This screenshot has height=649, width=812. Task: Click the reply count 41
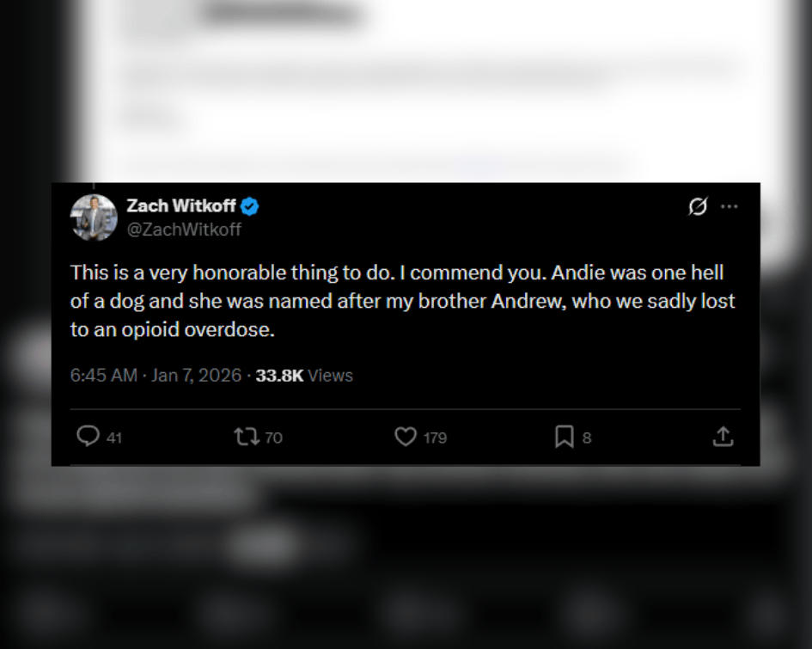pyautogui.click(x=114, y=438)
